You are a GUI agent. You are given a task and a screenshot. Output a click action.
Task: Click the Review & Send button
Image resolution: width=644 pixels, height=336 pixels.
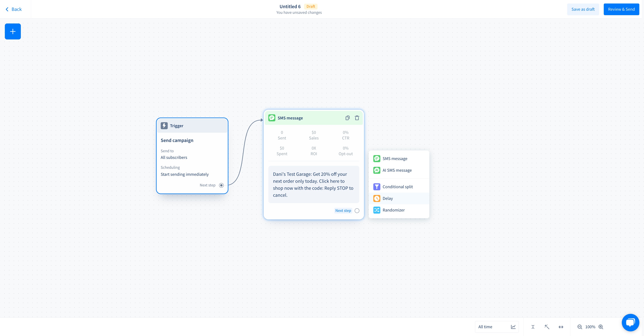coord(621,9)
